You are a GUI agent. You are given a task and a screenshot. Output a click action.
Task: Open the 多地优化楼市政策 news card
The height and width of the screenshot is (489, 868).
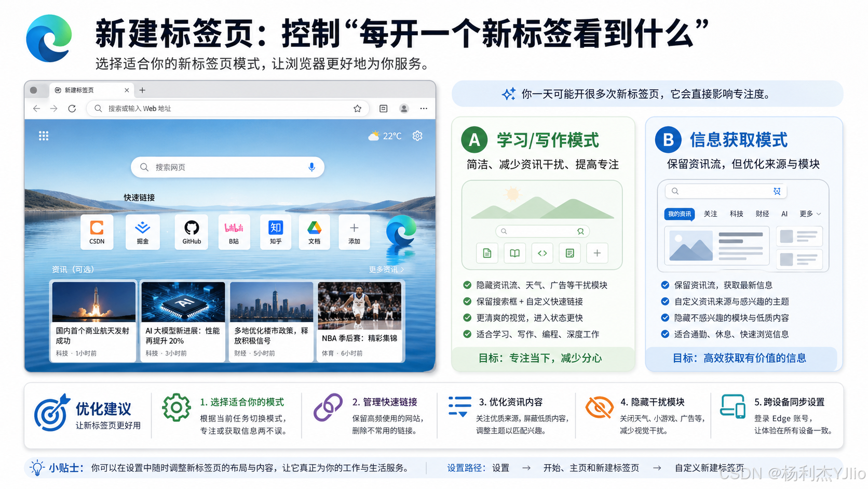coord(271,321)
